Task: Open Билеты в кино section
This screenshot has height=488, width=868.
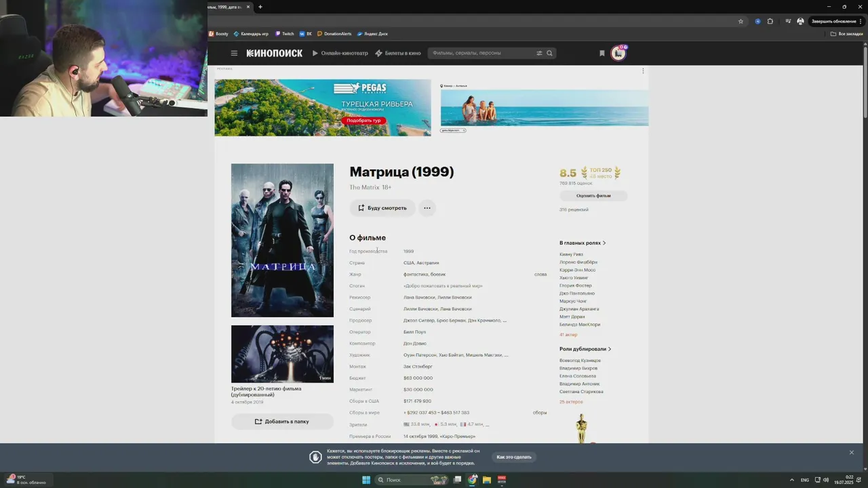Action: tap(398, 53)
